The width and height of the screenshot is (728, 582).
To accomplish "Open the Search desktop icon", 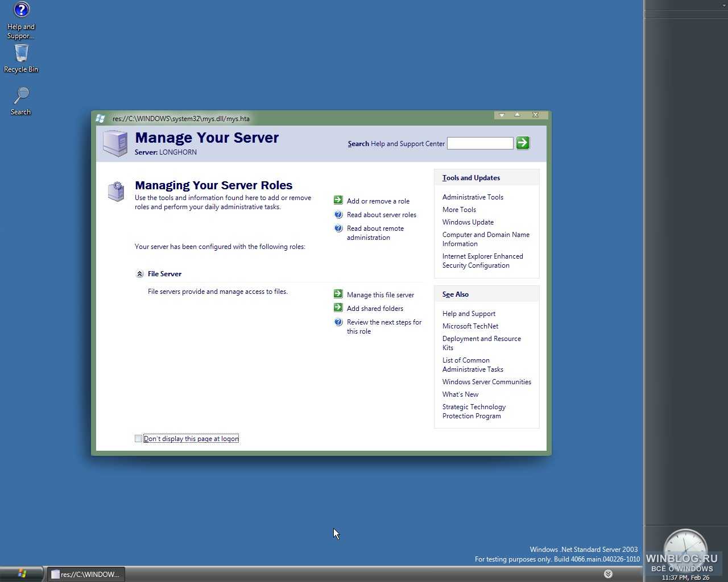I will click(x=21, y=101).
